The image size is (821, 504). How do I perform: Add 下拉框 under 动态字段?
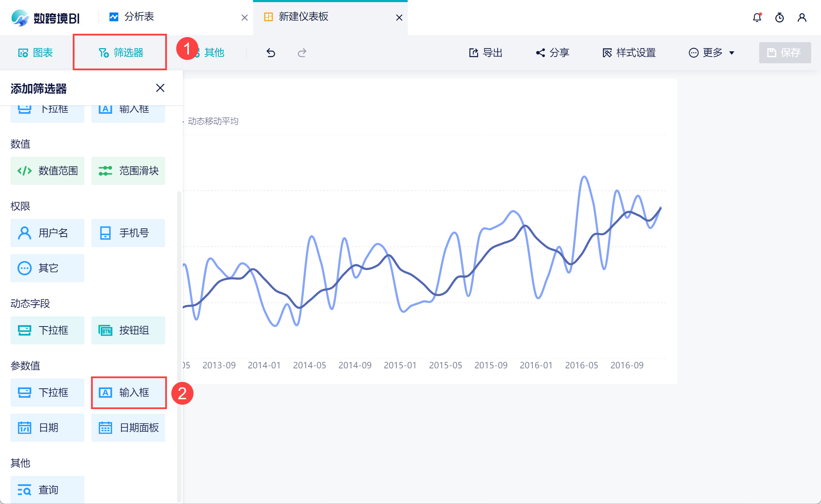coord(47,330)
